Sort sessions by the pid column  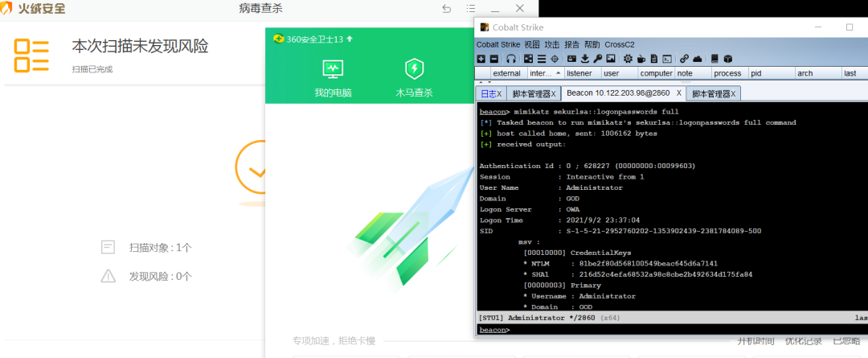[x=771, y=73]
